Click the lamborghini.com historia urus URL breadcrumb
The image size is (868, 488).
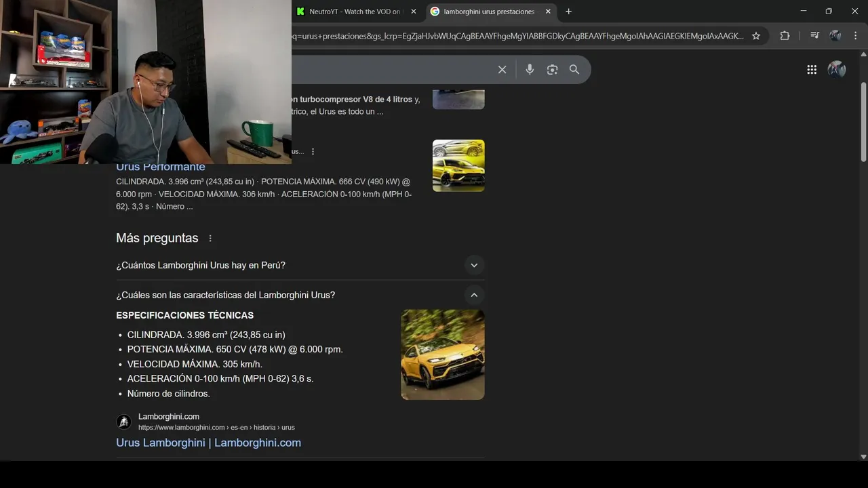(216, 428)
